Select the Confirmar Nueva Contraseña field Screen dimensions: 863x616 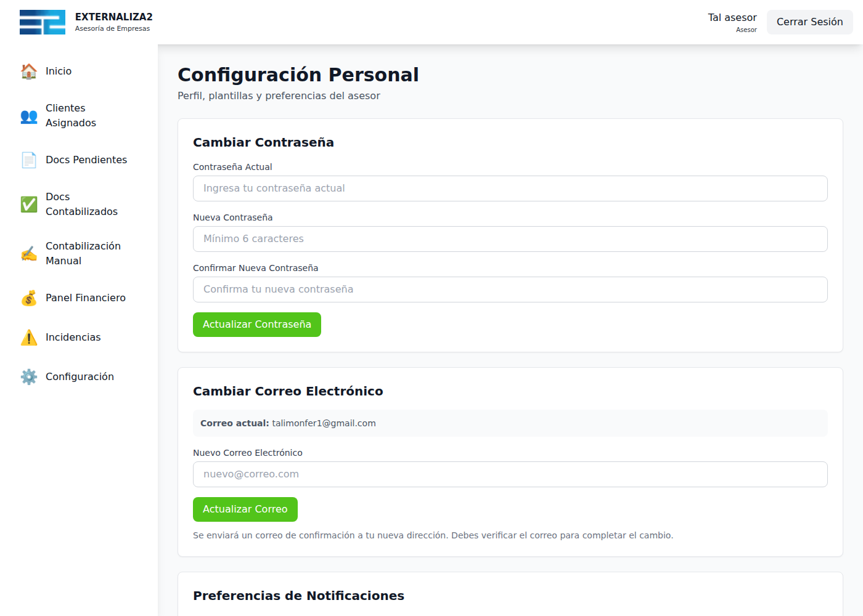(510, 290)
